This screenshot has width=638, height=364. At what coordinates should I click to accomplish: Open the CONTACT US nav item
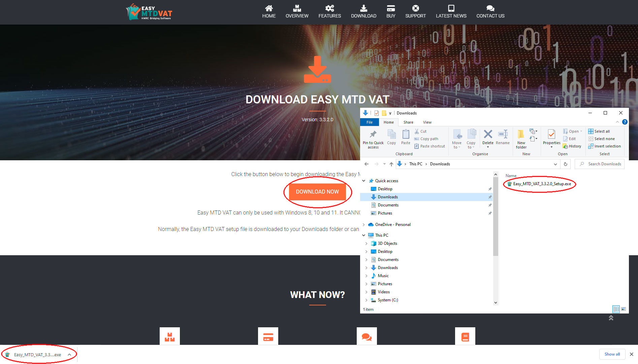coord(490,12)
